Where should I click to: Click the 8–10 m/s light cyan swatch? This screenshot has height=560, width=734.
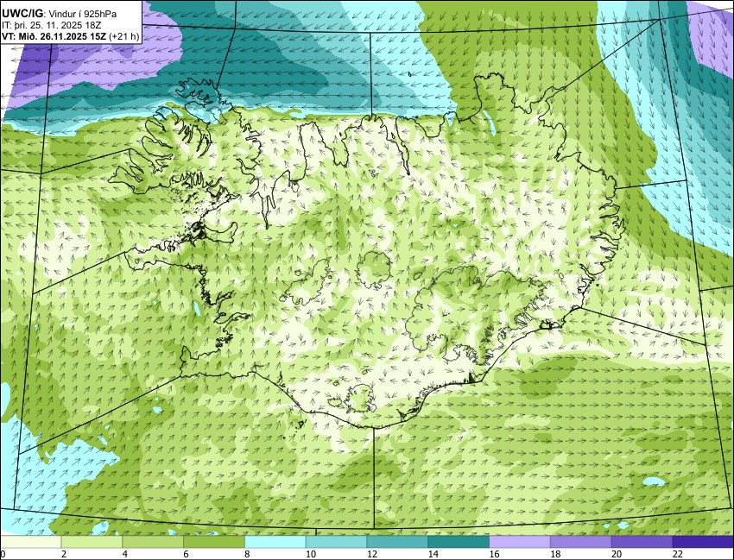coord(275,542)
